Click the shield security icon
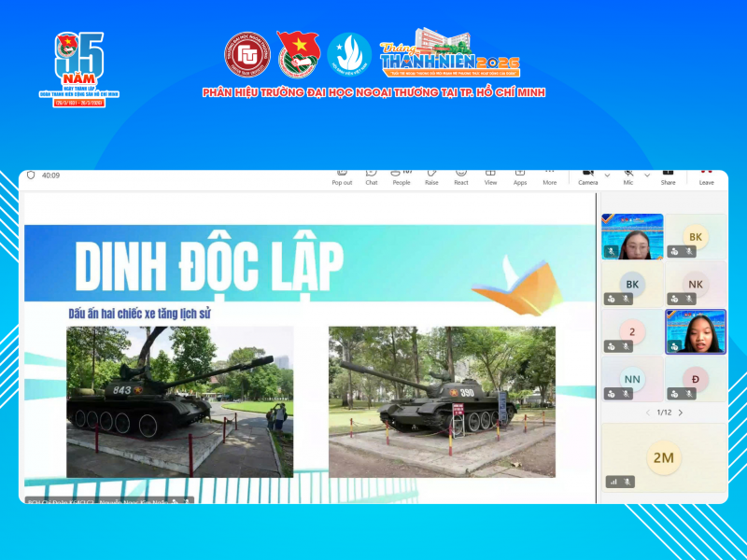 (x=31, y=175)
